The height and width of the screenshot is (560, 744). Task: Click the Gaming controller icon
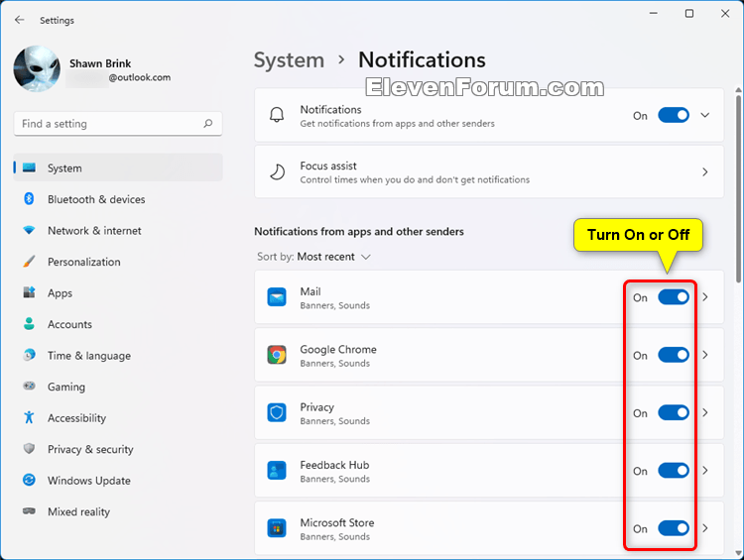[29, 386]
